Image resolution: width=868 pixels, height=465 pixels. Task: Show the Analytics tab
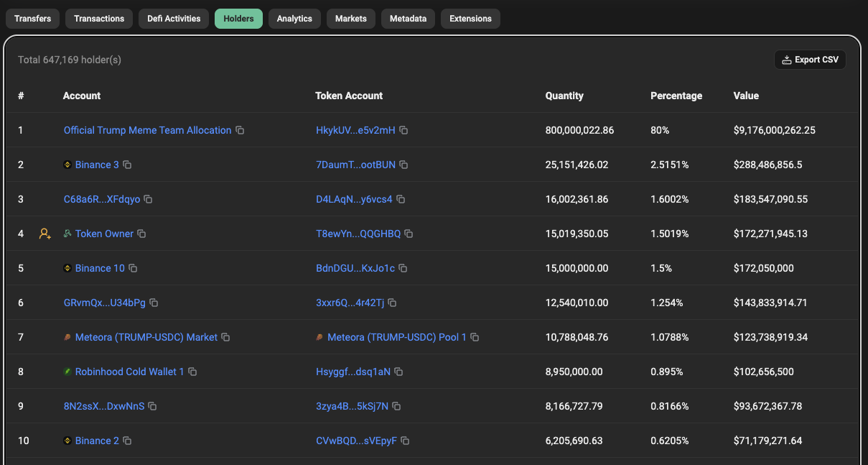point(294,19)
